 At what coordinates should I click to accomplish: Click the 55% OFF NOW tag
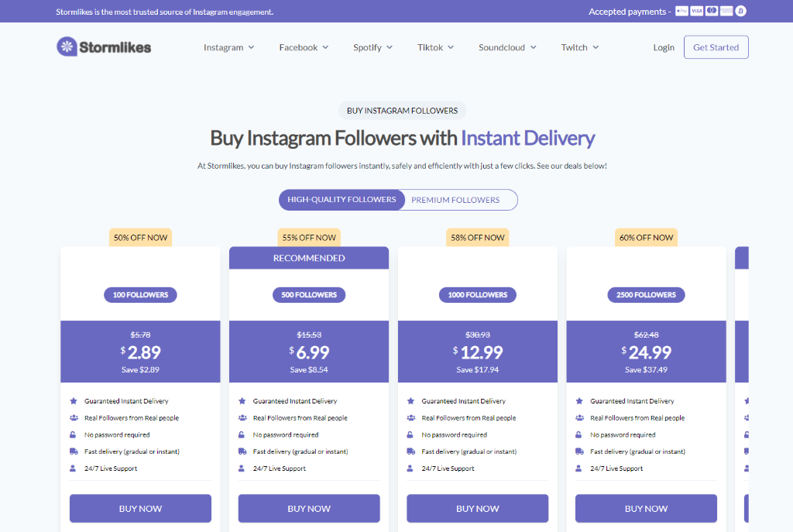click(x=309, y=238)
